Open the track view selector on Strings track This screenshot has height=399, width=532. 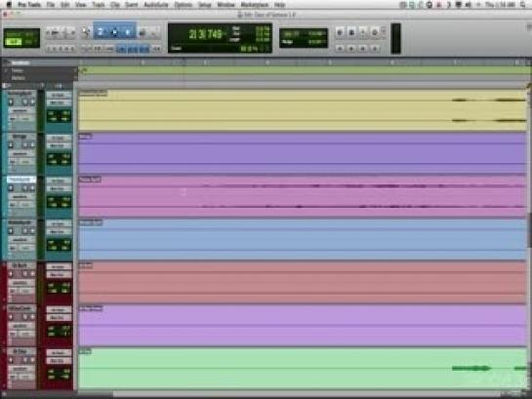(x=20, y=153)
